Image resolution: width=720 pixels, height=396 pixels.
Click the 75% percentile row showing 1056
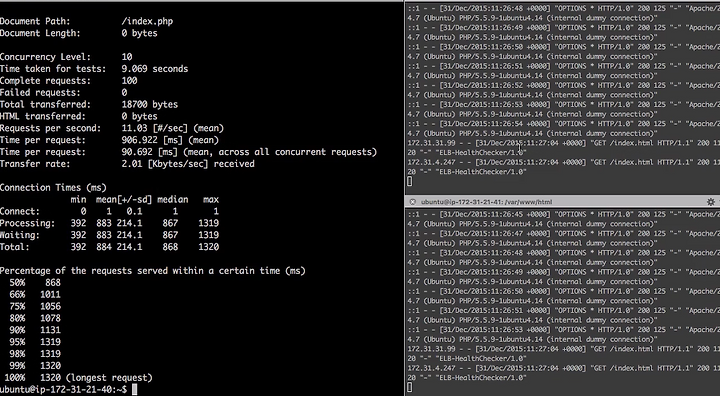point(35,306)
